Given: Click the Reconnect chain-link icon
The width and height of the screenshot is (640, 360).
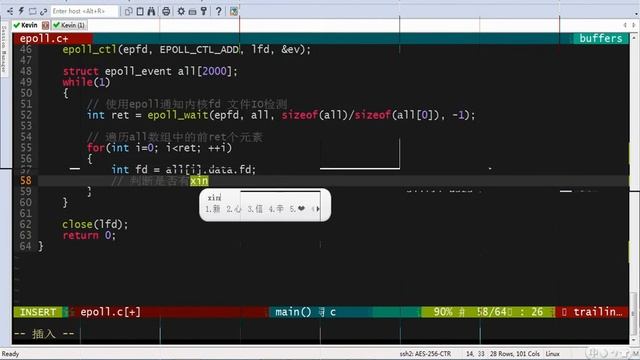Looking at the screenshot, I should pyautogui.click(x=43, y=11).
